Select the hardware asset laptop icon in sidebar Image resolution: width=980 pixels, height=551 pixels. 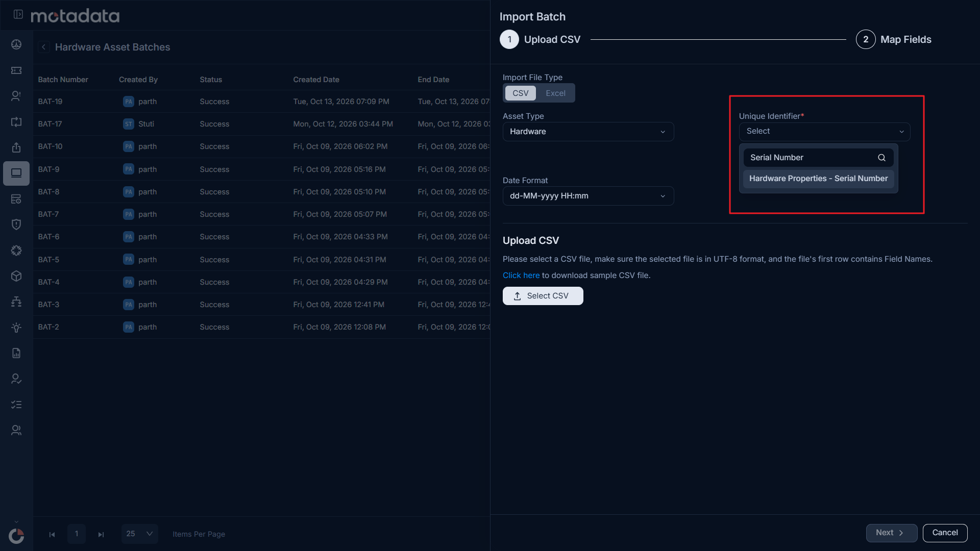pos(16,173)
